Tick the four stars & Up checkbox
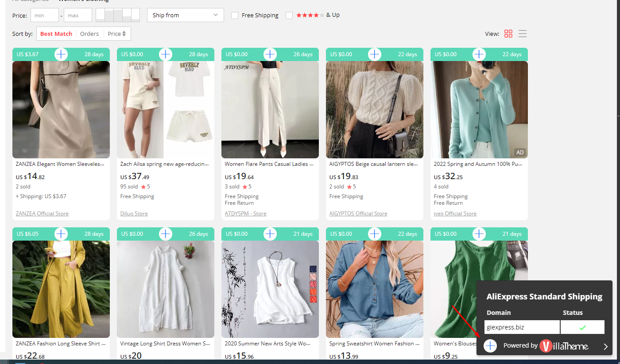This screenshot has height=364, width=620. coord(289,15)
